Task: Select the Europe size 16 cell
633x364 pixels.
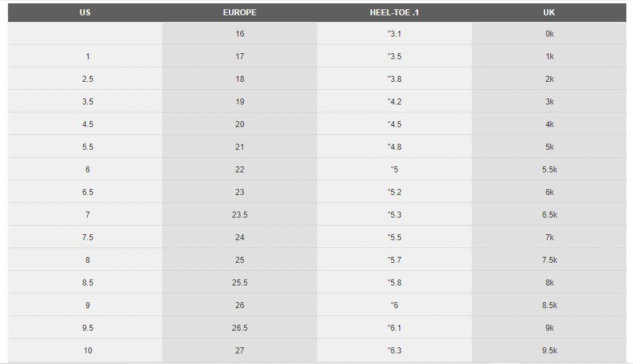Action: pos(240,34)
